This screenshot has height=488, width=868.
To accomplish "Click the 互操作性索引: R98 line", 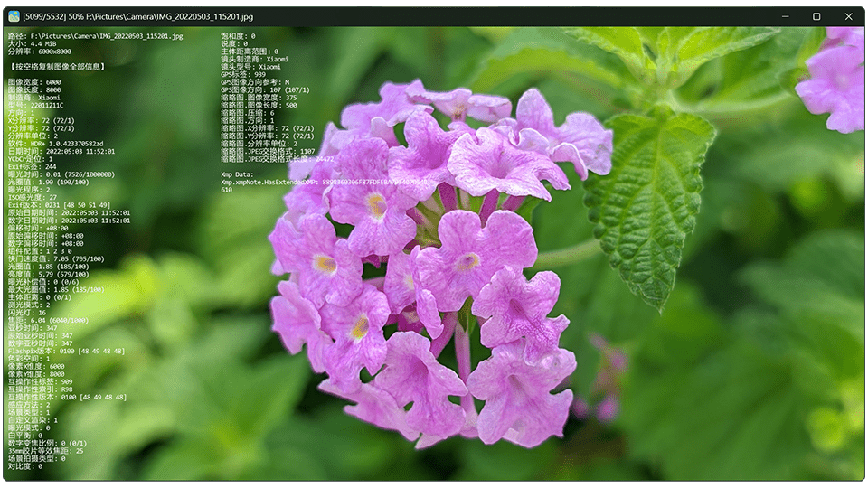I will pos(40,389).
